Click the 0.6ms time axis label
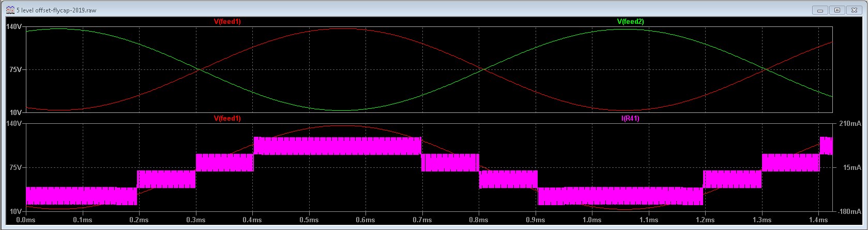Screen dimensions: 868x230 pyautogui.click(x=366, y=220)
